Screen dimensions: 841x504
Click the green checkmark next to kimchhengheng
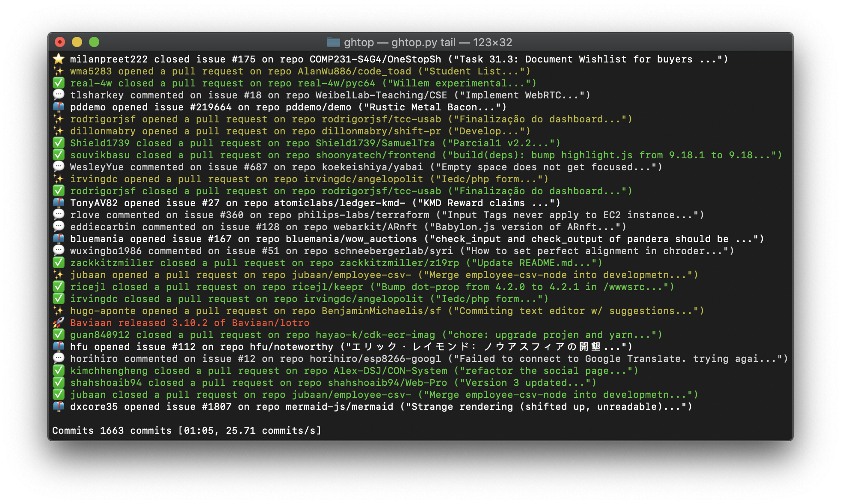pyautogui.click(x=59, y=371)
